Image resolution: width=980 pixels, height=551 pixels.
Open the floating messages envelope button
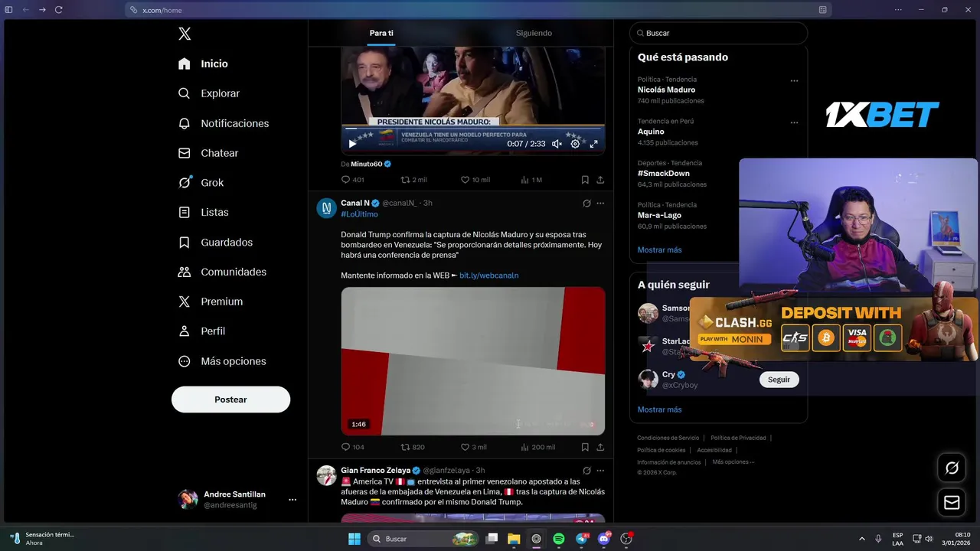pos(952,502)
